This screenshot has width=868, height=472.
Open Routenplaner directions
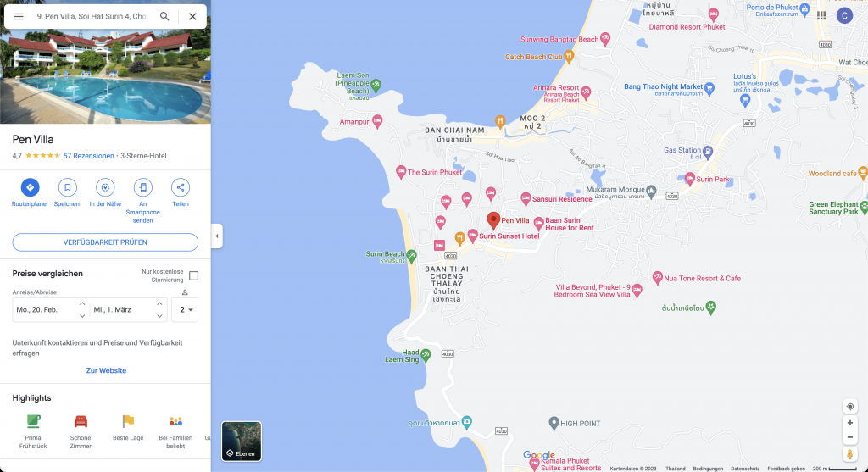click(x=30, y=187)
